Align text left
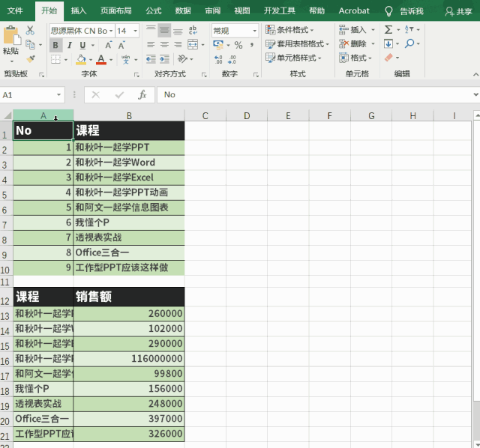The image size is (480, 448). coord(151,45)
